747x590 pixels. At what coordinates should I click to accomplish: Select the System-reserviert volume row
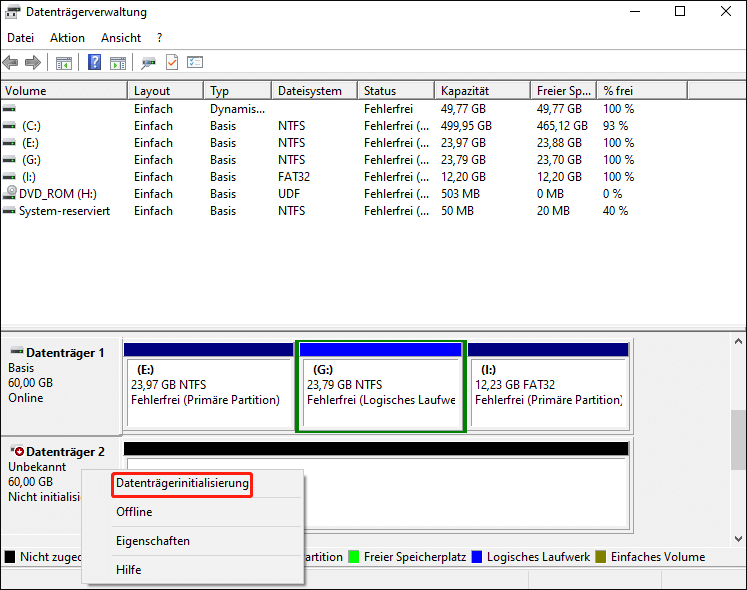click(64, 211)
